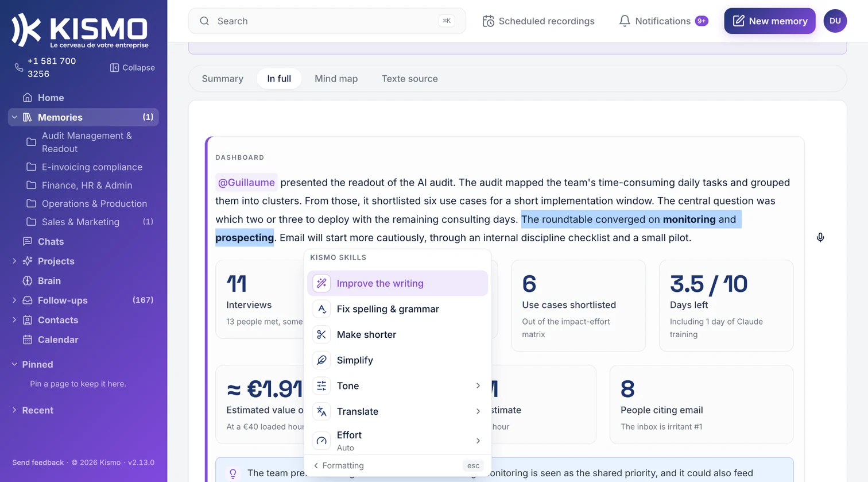The image size is (868, 482).
Task: Create a New memory
Action: click(770, 21)
